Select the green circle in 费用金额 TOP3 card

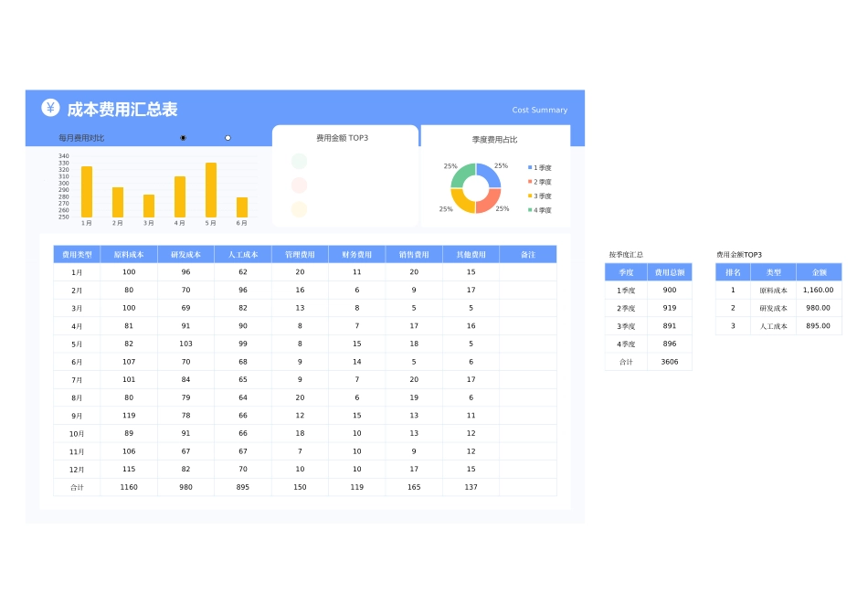click(x=299, y=160)
